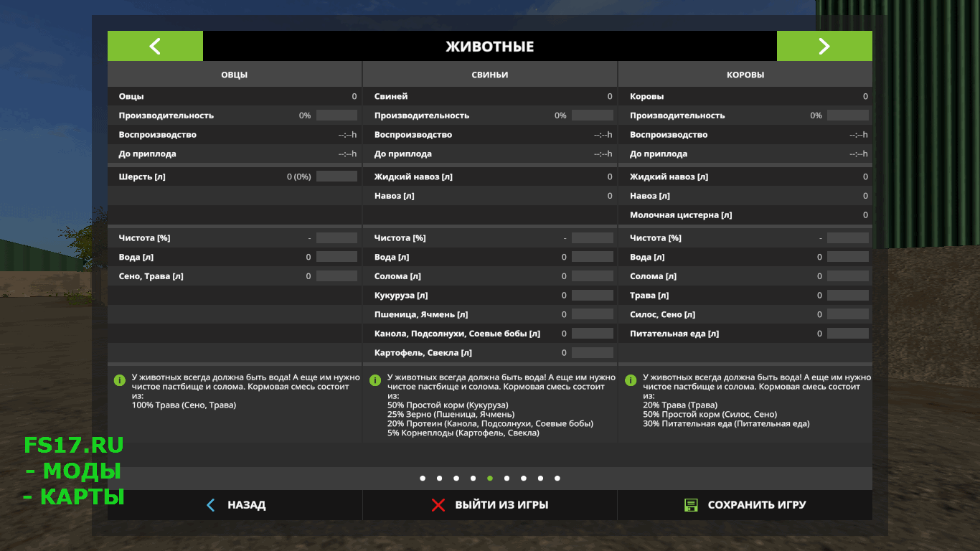Screen dimensions: 980x551
Task: Click info icon in the pigs column
Action: (374, 380)
